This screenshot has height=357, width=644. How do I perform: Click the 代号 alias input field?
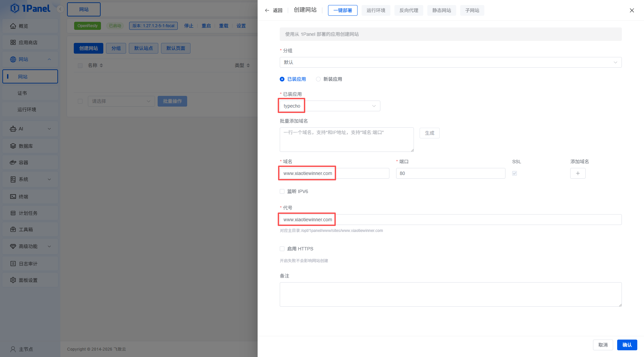(450, 220)
